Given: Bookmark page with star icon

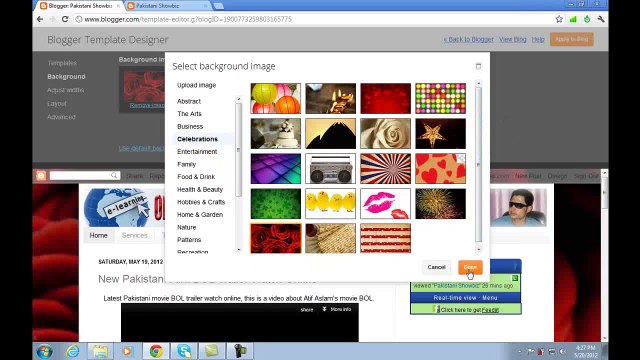Looking at the screenshot, I should (x=559, y=19).
